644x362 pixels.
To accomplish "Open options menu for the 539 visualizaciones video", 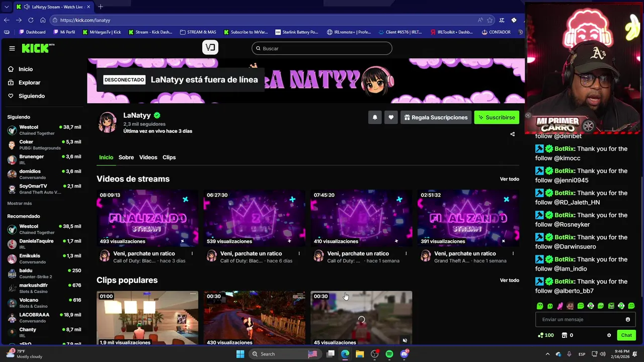I will pos(299,253).
